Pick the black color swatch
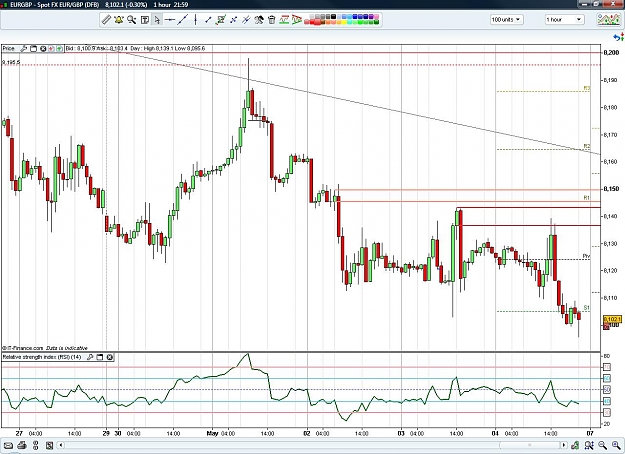This screenshot has width=625, height=454. click(333, 16)
